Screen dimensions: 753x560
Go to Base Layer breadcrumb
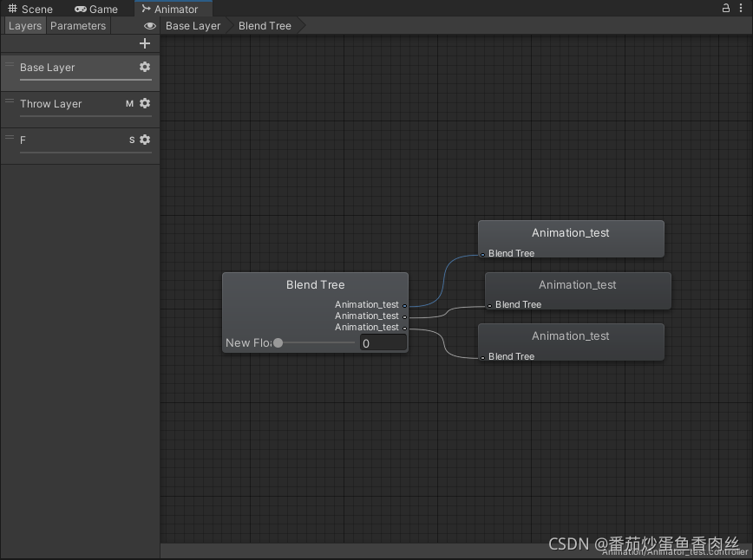tap(193, 26)
